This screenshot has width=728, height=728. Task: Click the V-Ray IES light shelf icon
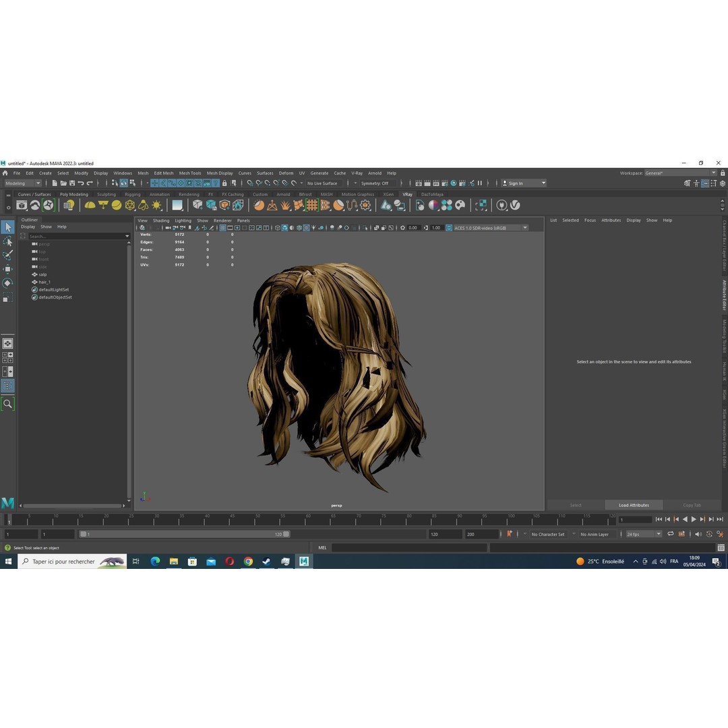(144, 205)
